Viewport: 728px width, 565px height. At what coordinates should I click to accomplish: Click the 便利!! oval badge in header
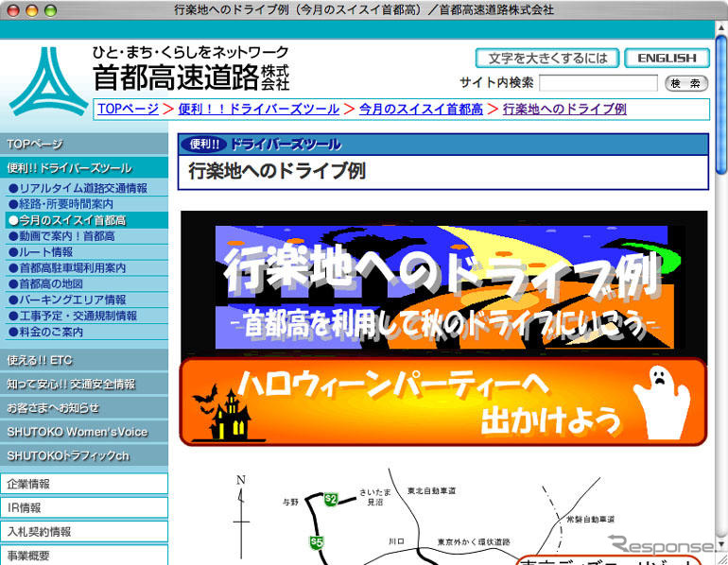coord(204,145)
